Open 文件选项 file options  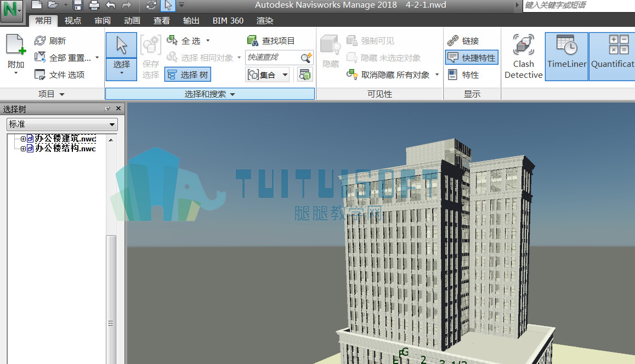pos(60,75)
